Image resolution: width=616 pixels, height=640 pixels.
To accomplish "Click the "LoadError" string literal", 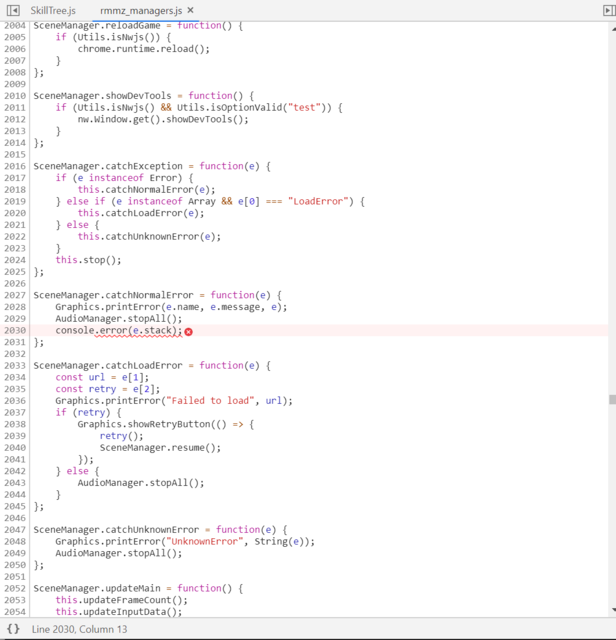I will pyautogui.click(x=318, y=202).
